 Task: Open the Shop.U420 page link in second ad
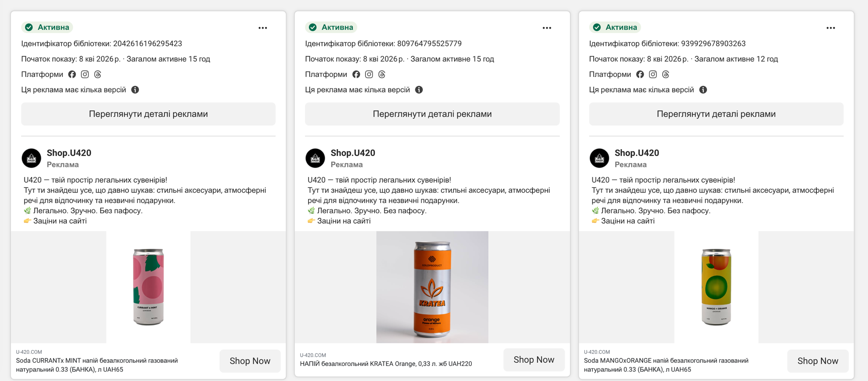(x=352, y=153)
